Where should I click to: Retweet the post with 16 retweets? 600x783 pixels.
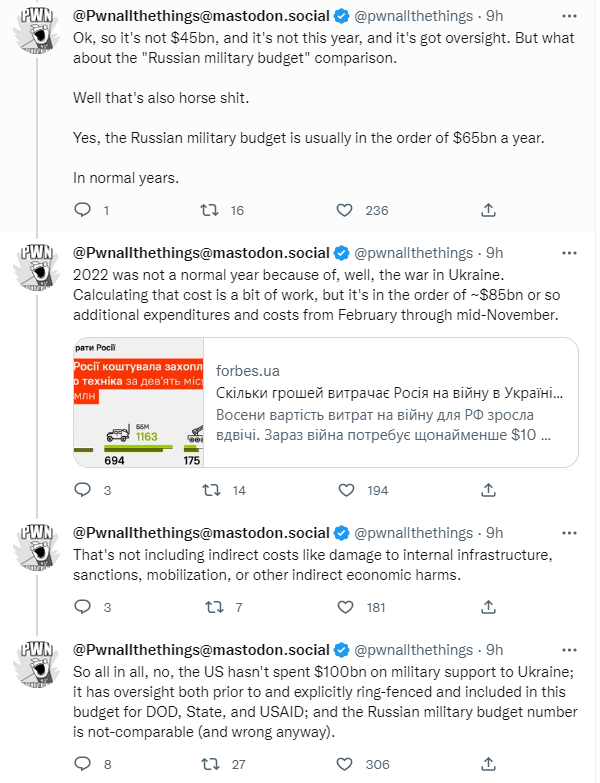point(210,210)
